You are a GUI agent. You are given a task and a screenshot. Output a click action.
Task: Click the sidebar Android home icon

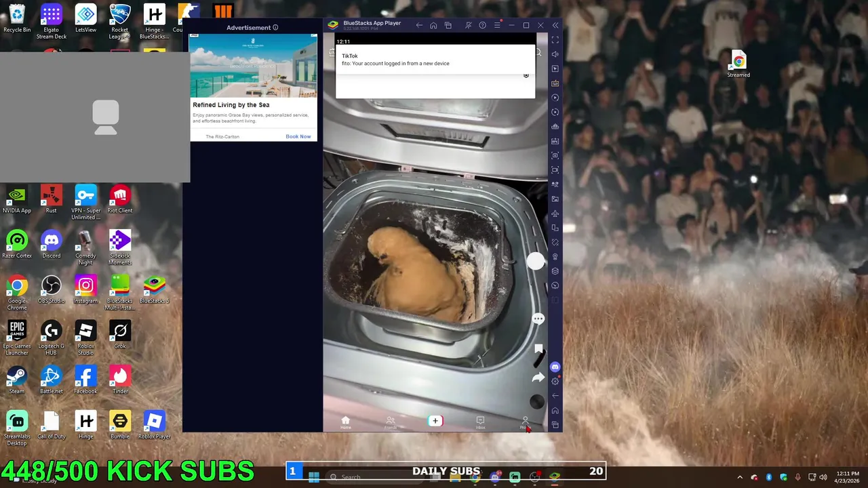tap(555, 410)
